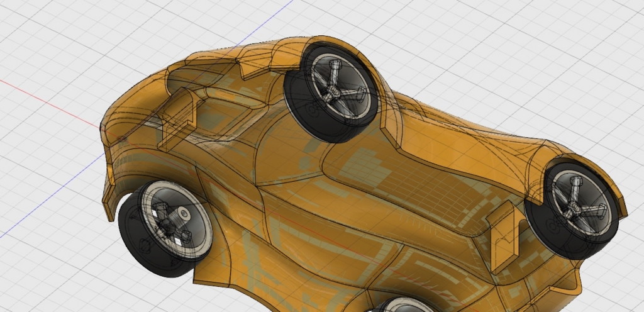Select the three-spoke wheel at the far right fender

point(572,211)
